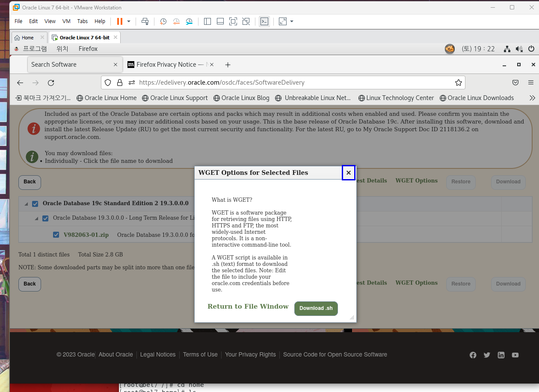Click Return to File Window link

coord(248,307)
